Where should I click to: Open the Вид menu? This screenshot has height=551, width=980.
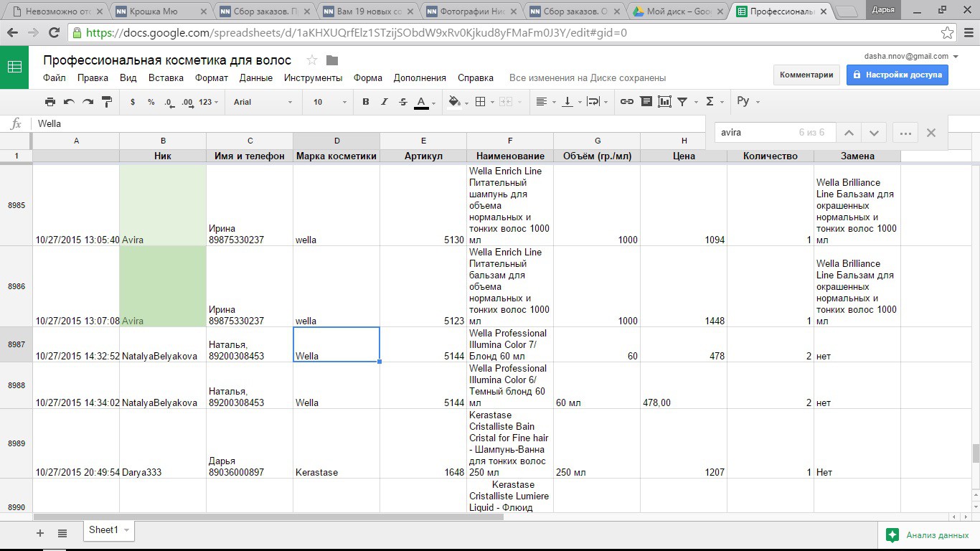(128, 77)
